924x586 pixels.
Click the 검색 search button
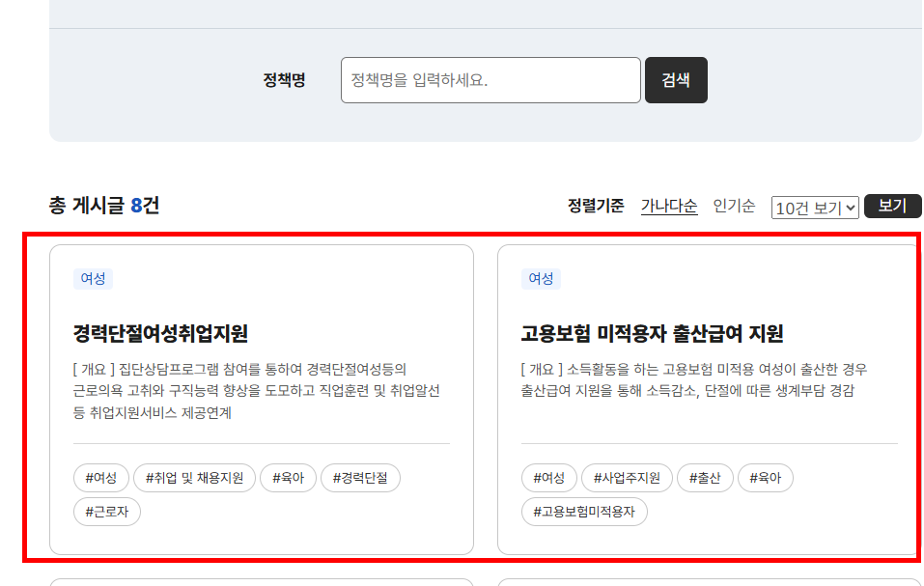point(675,80)
